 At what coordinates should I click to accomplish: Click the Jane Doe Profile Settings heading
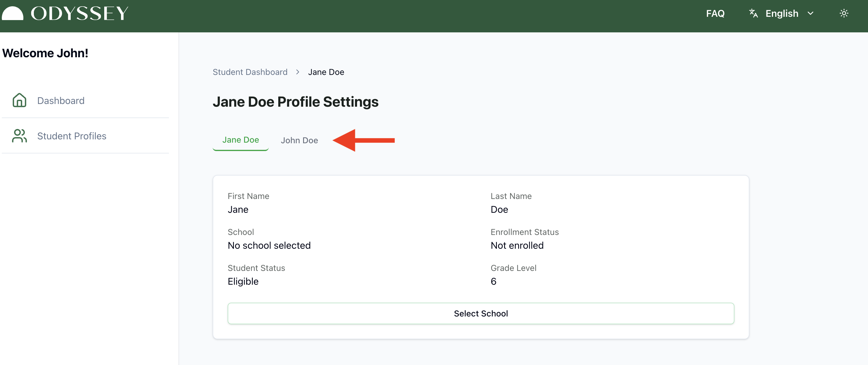[295, 102]
